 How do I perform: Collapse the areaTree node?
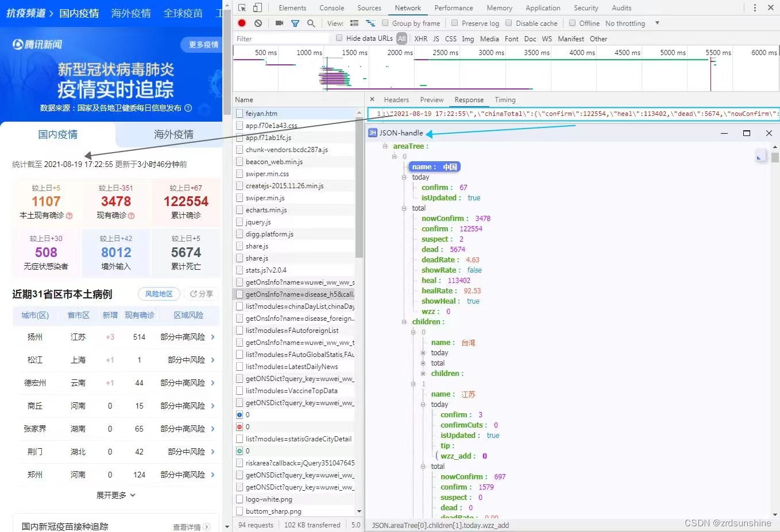tap(385, 146)
